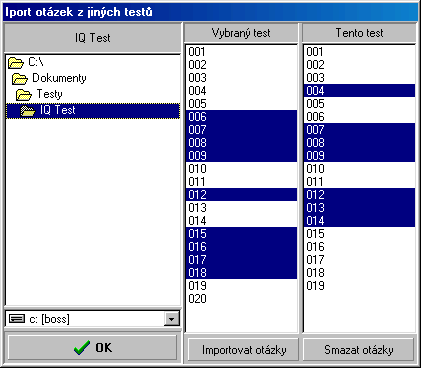The width and height of the screenshot is (421, 368).
Task: Click the C:\ folder icon
Action: tap(16, 62)
